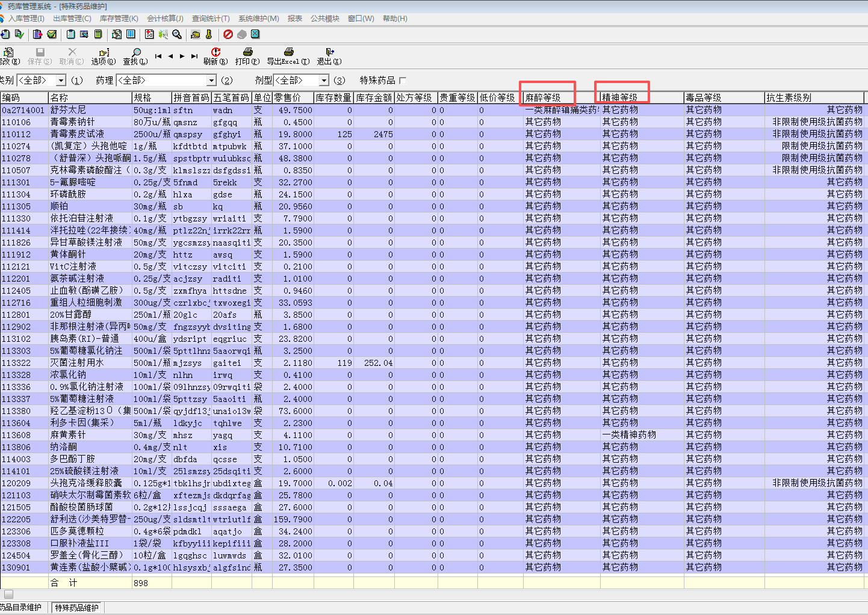Export the table with 导出Excel
This screenshot has width=868, height=615.
pyautogui.click(x=288, y=53)
